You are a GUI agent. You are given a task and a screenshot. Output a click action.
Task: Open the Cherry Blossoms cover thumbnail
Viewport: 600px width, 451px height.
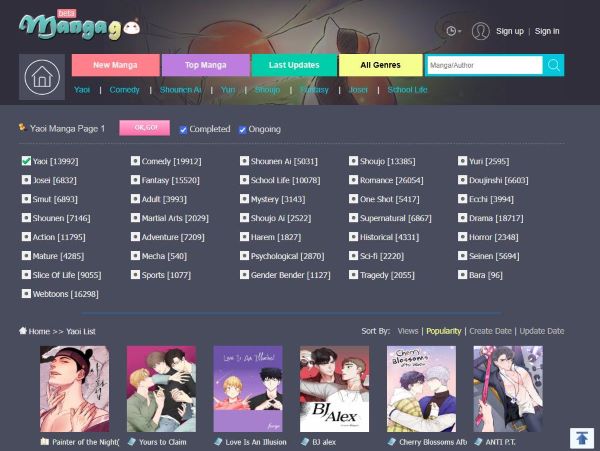421,389
